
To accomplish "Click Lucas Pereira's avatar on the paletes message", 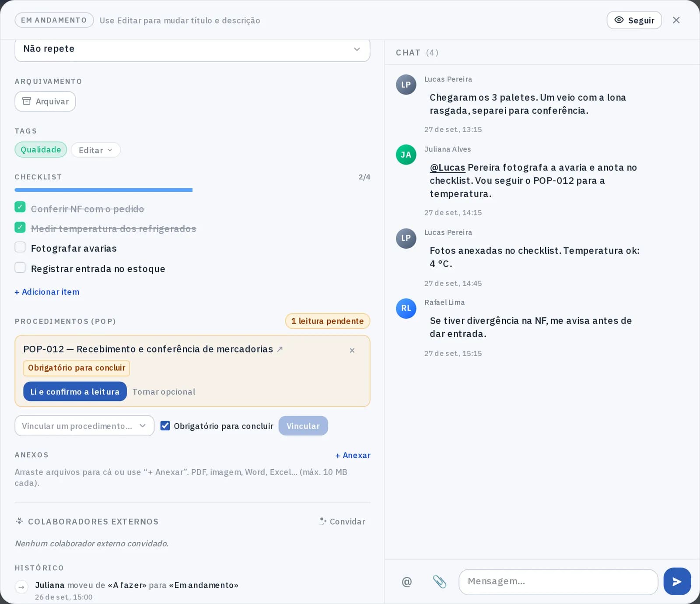I will coord(406,84).
